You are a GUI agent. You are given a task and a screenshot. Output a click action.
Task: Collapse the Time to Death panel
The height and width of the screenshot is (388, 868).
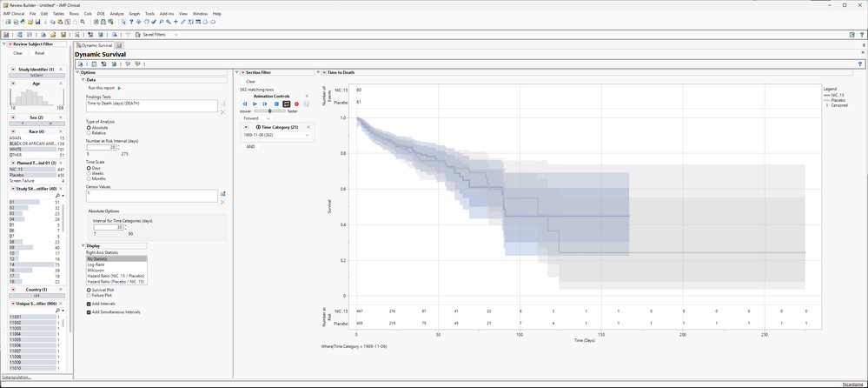click(x=318, y=72)
